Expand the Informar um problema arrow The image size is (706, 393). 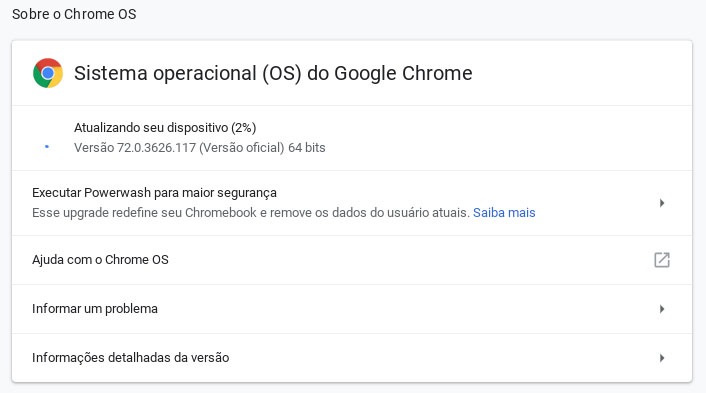pos(662,309)
